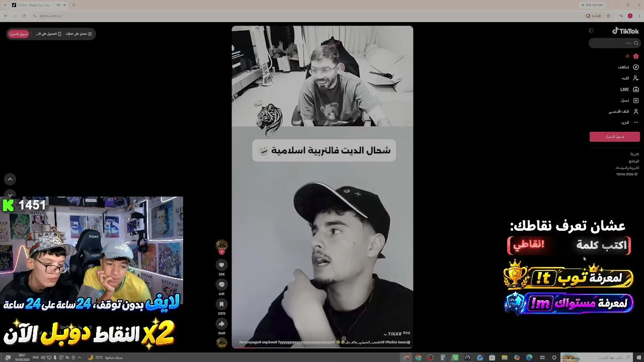Open the More three-dots menu
The width and height of the screenshot is (644, 362).
click(x=635, y=123)
